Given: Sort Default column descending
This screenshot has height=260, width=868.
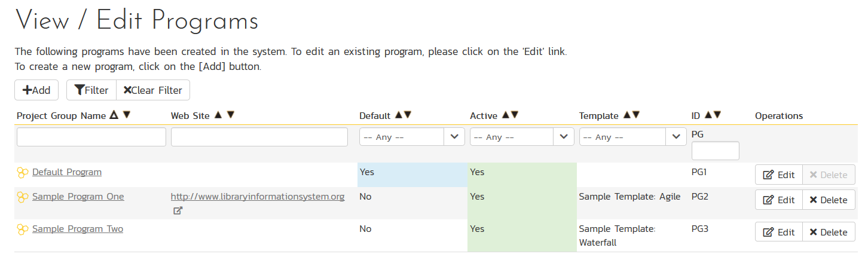Looking at the screenshot, I should pos(408,115).
